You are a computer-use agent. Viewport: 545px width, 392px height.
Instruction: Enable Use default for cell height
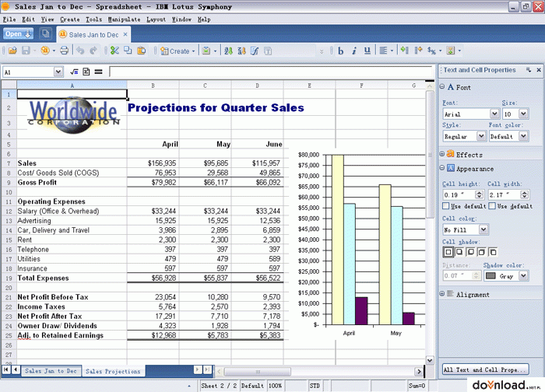point(445,206)
